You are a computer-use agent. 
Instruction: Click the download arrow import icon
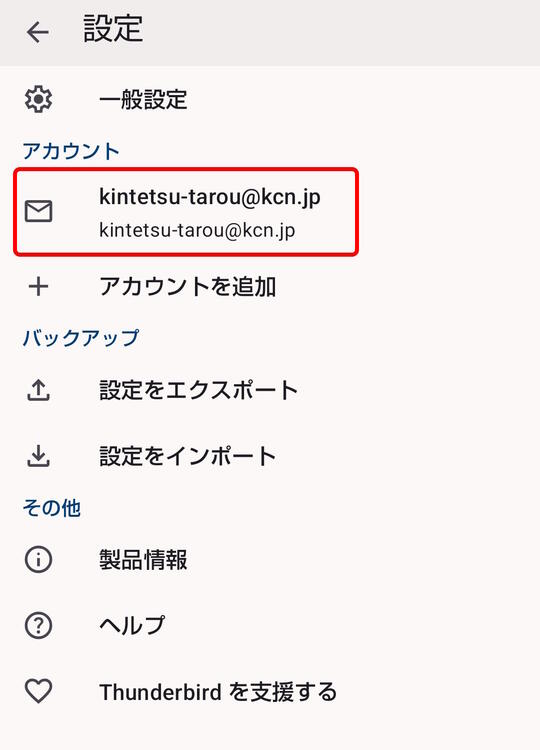38,456
